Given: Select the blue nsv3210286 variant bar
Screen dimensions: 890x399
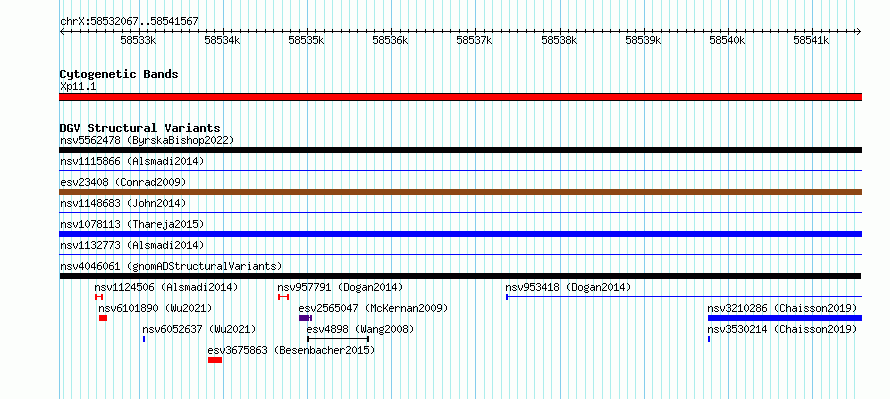Looking at the screenshot, I should point(785,318).
